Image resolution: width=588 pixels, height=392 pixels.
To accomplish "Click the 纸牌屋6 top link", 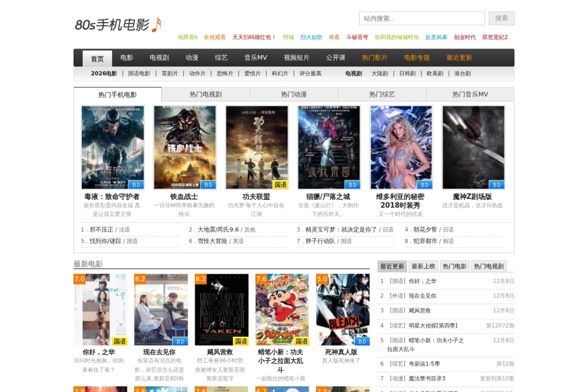I will (x=188, y=37).
